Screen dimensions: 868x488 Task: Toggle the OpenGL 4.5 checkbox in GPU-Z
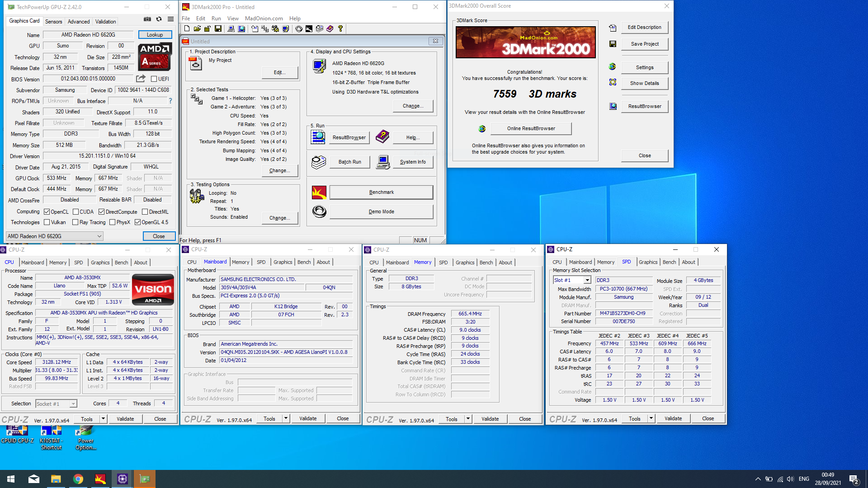137,222
